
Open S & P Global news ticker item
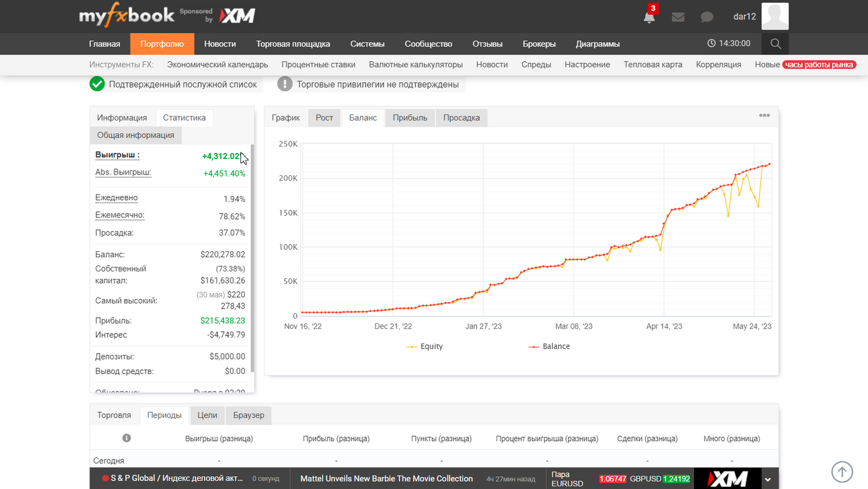tap(177, 479)
